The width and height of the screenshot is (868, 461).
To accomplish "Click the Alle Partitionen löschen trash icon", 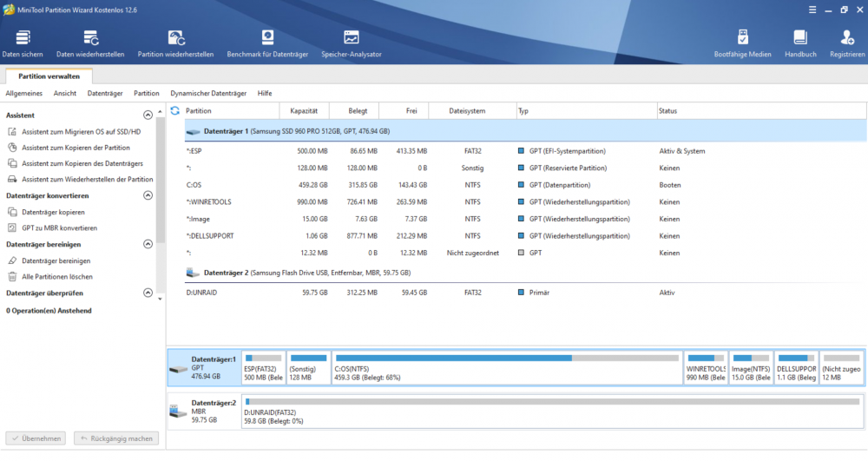I will pyautogui.click(x=12, y=277).
